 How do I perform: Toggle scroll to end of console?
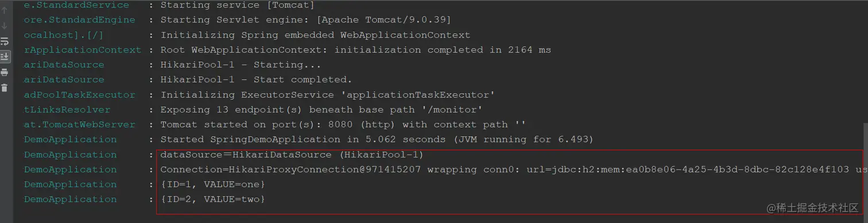5,56
